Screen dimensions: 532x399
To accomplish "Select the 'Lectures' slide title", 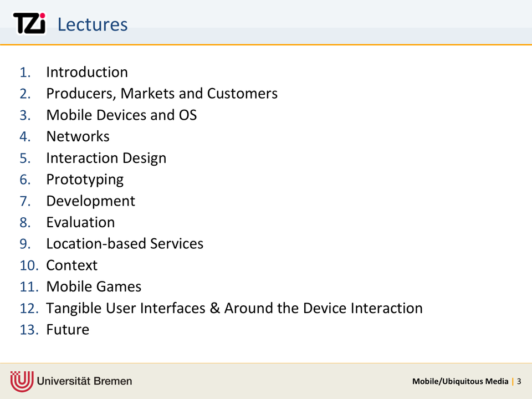I will point(93,24).
